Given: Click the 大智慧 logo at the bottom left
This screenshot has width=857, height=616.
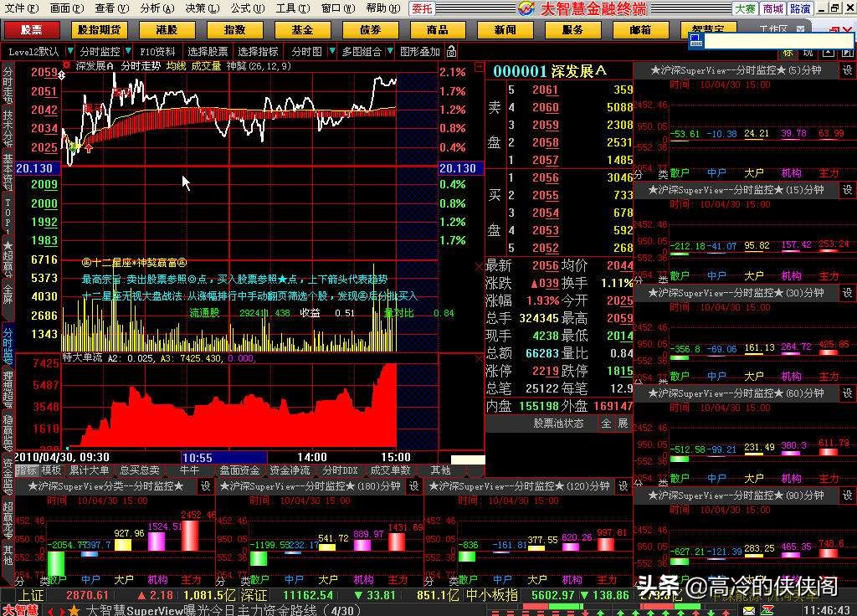Looking at the screenshot, I should click(x=21, y=609).
